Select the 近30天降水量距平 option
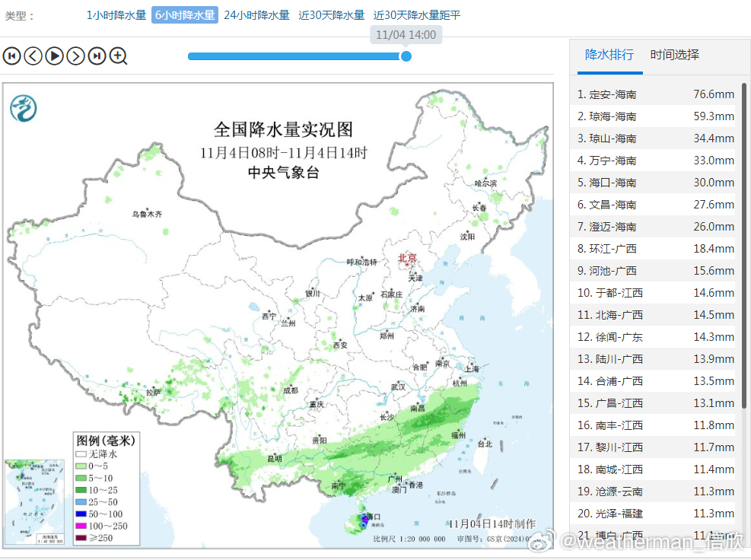Screen dimensions: 751x560 415,14
